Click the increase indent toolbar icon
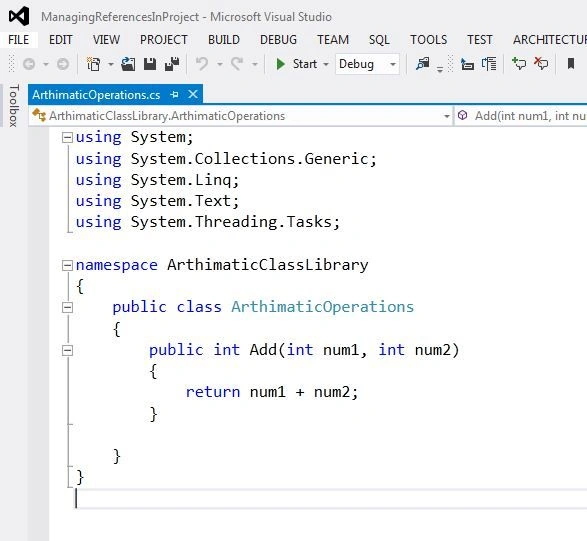This screenshot has width=587, height=541. (x=489, y=64)
